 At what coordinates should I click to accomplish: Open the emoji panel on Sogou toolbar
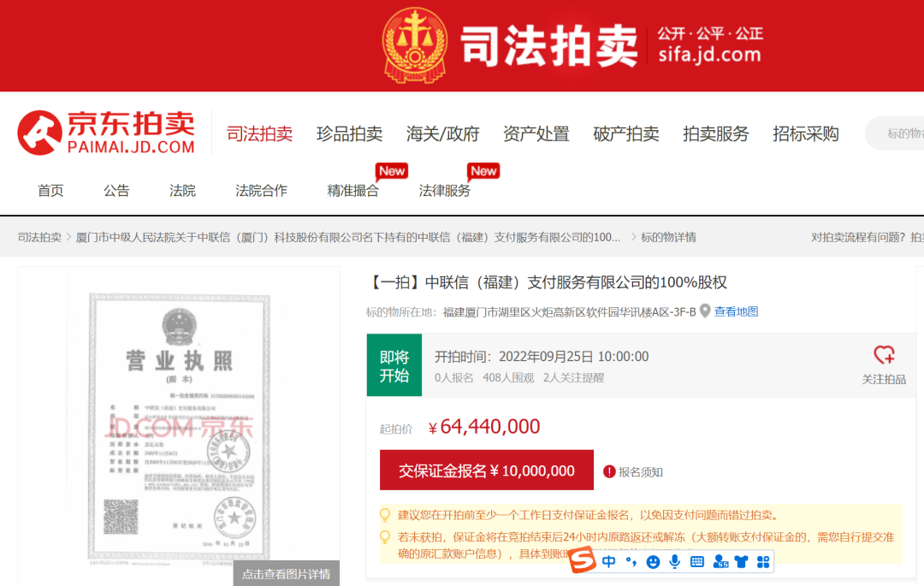click(653, 562)
